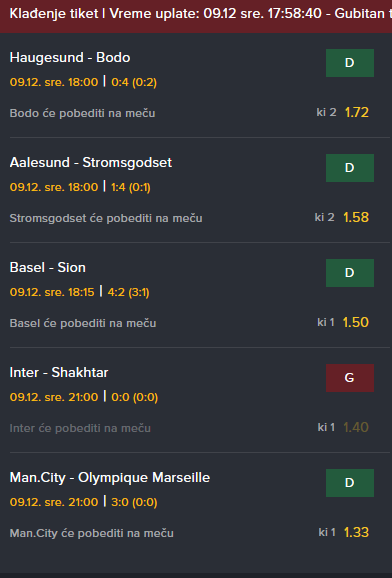Click the 1.72 odds for Bodo win

pyautogui.click(x=357, y=112)
